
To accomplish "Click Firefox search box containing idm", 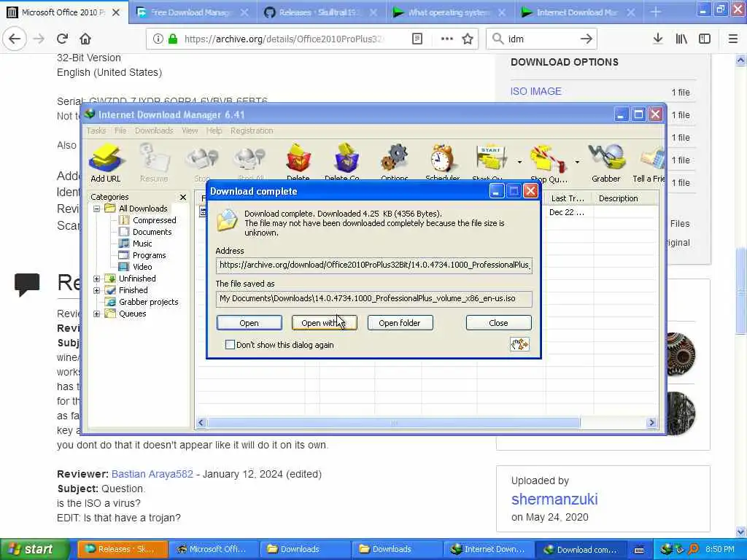I will [542, 39].
